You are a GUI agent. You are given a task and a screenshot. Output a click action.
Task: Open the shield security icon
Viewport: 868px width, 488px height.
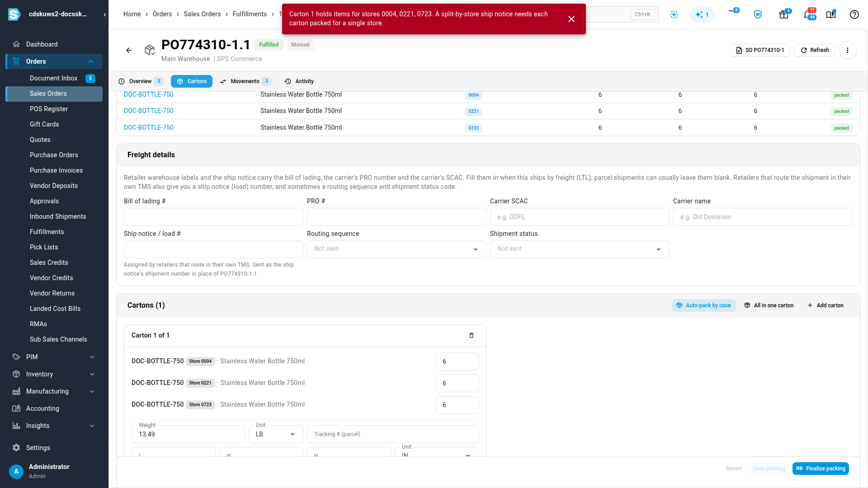coord(758,14)
